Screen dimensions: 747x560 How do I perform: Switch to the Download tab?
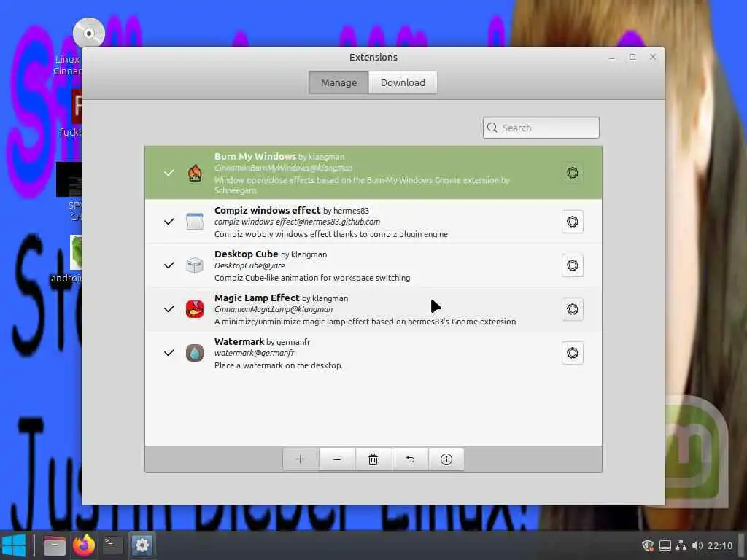403,82
